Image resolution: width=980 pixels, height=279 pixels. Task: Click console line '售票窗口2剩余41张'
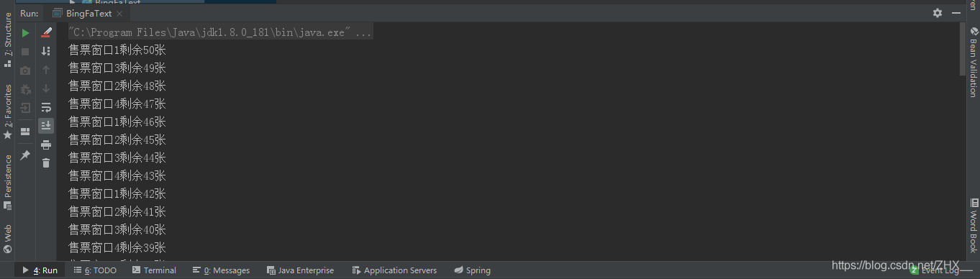tap(117, 212)
